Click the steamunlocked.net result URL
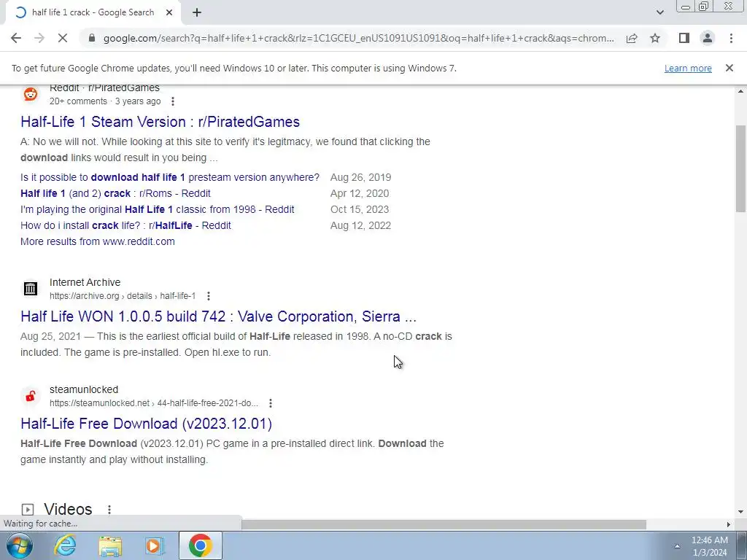 [x=154, y=403]
